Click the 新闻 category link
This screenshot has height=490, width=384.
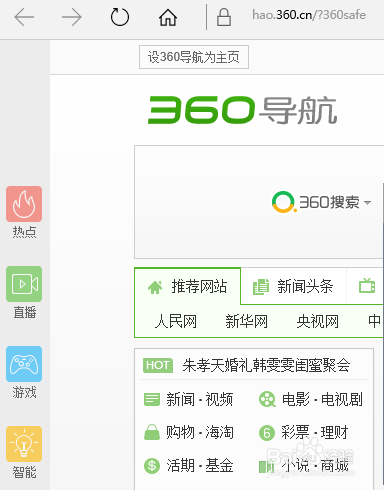[x=180, y=399]
